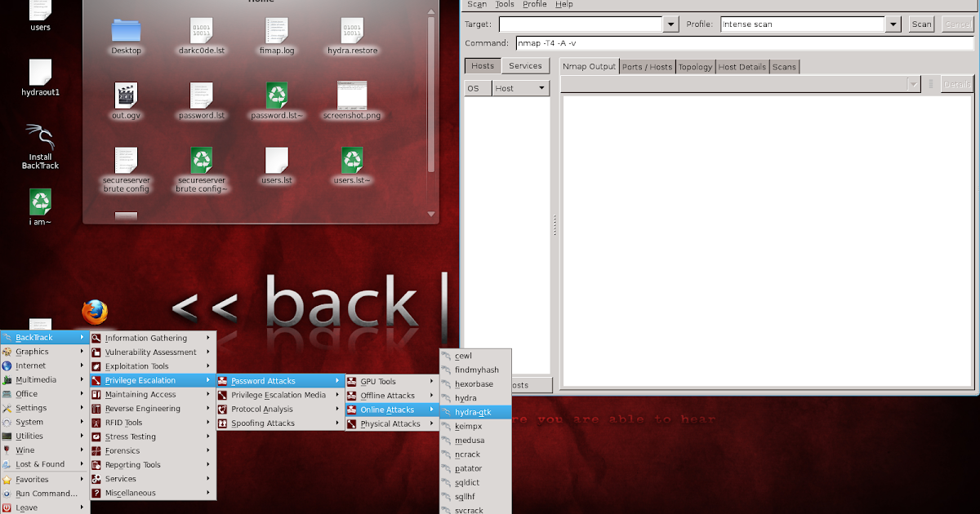Viewport: 980px width, 514px height.
Task: Expand Lost & Found submenu
Action: click(x=45, y=464)
